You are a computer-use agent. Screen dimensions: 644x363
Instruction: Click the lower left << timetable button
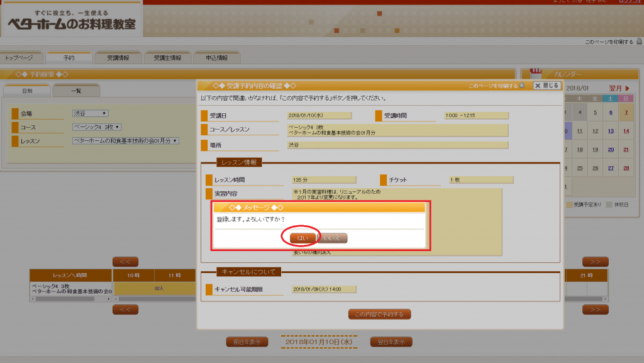[x=125, y=310]
